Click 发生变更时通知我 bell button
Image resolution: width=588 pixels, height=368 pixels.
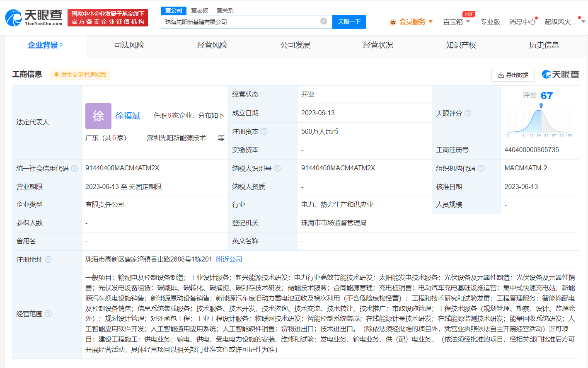[80, 75]
